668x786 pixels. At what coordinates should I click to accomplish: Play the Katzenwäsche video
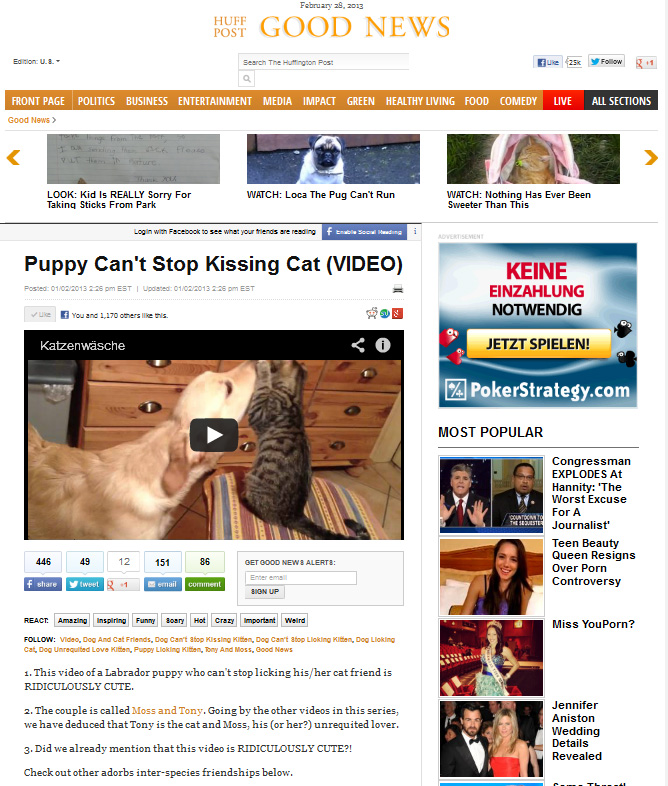tap(214, 435)
